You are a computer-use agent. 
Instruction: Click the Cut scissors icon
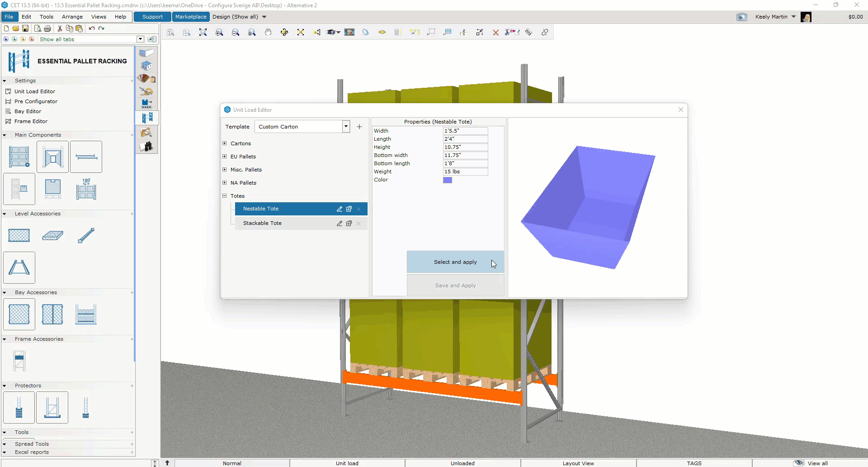pos(60,28)
